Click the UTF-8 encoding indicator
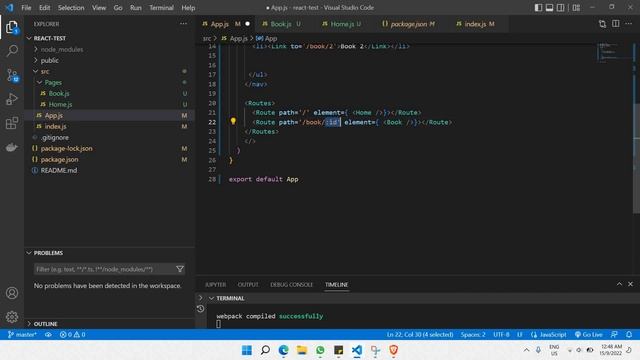This screenshot has width=640, height=360. (x=501, y=334)
